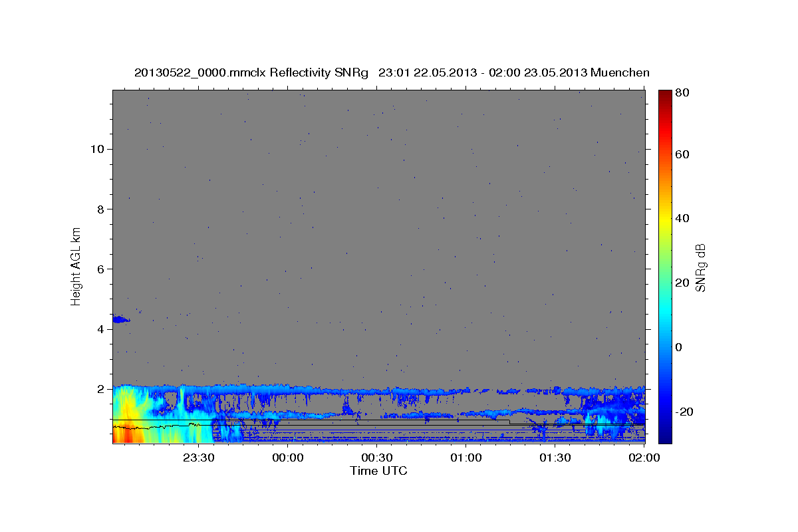The height and width of the screenshot is (532, 798).
Task: Click the colorbar value 60
Action: (681, 154)
